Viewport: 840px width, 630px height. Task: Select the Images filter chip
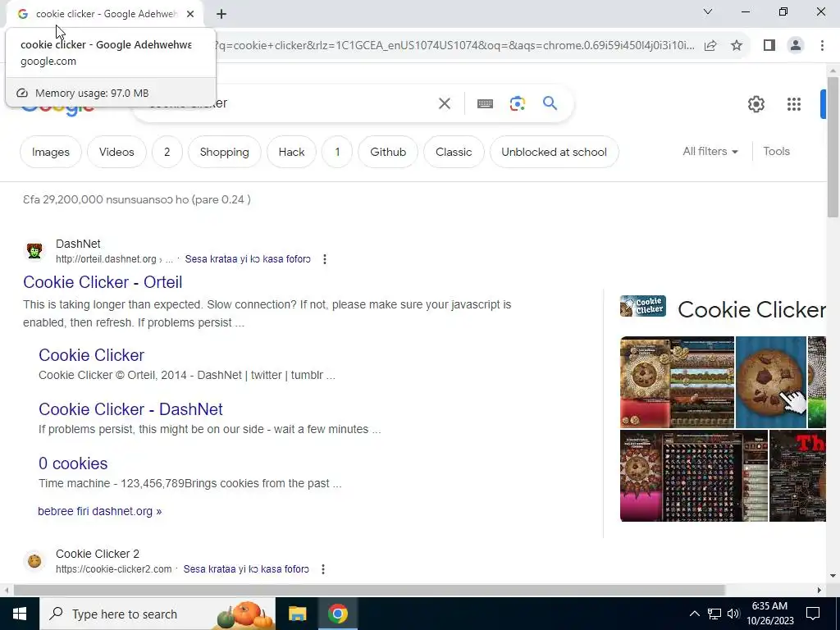tap(51, 152)
